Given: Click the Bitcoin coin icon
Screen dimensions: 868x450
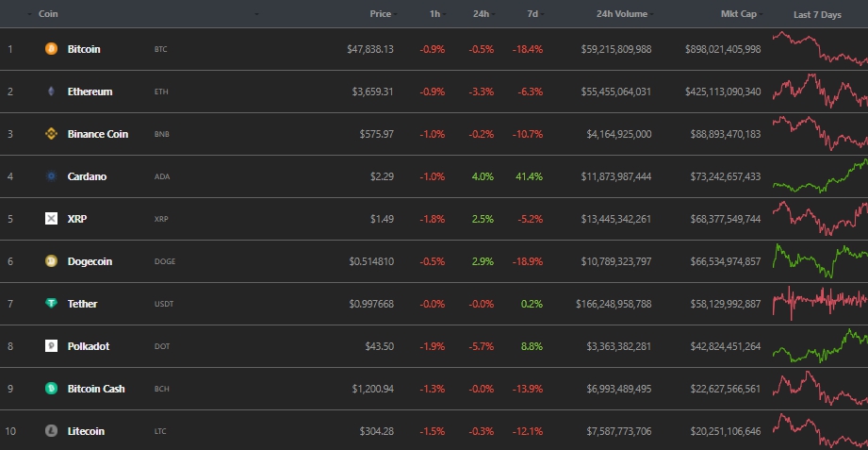Looking at the screenshot, I should (51, 49).
